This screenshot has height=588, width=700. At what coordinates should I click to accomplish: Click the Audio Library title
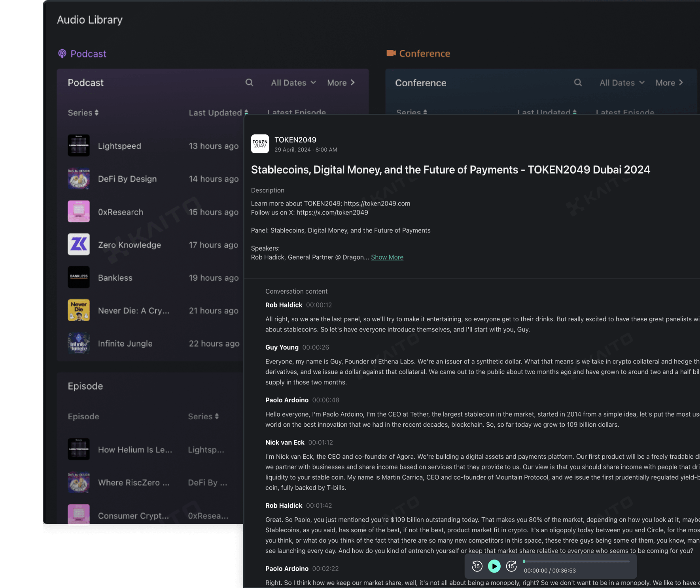(x=90, y=20)
